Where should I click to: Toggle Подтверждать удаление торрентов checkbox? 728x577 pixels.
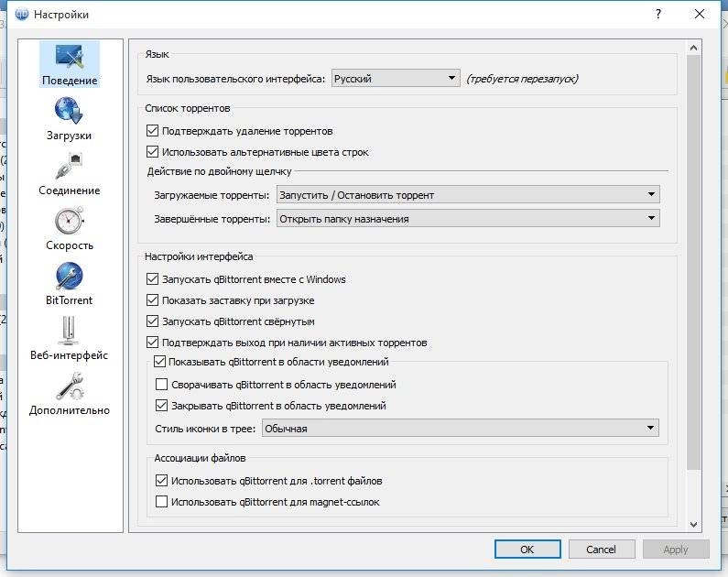(152, 130)
